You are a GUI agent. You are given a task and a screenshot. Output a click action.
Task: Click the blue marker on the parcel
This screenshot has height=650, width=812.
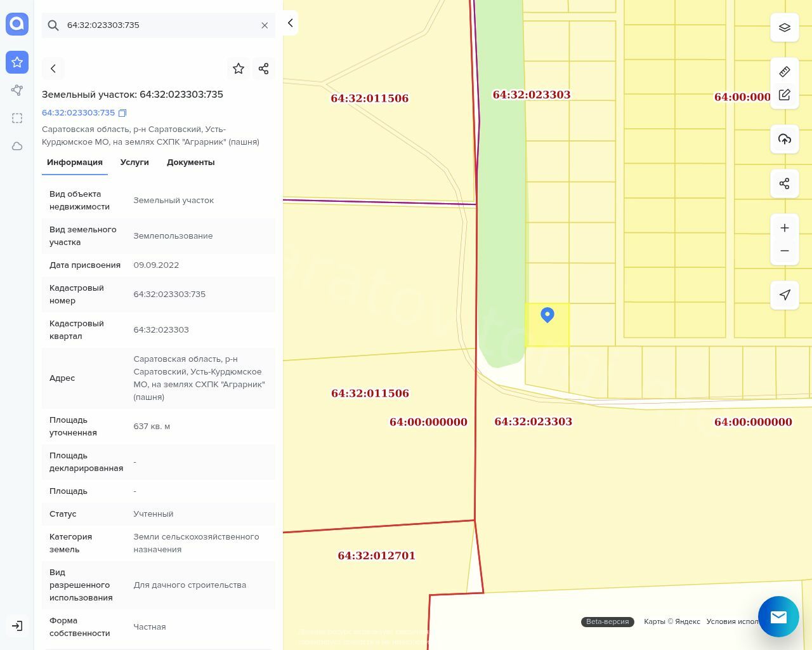[x=547, y=314]
